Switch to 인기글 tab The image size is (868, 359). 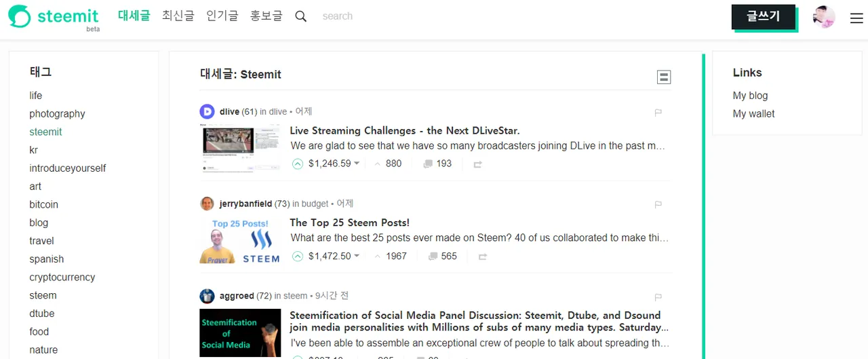[x=222, y=16]
